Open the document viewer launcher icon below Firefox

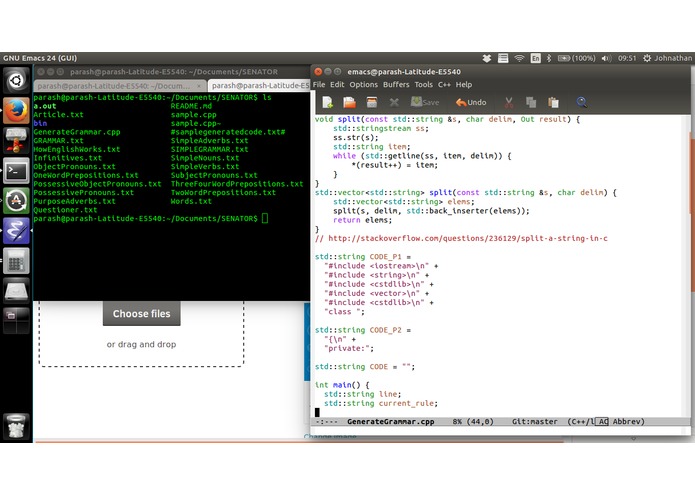(16, 140)
